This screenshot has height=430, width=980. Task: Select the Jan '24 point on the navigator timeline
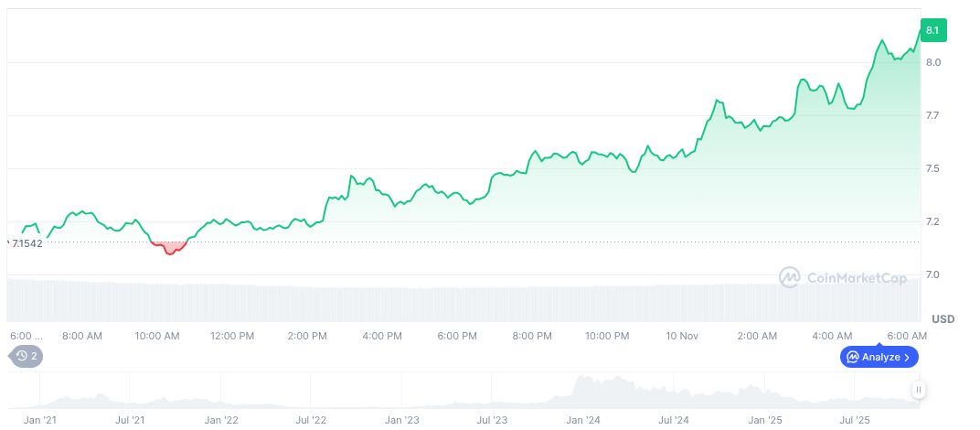[x=583, y=421]
